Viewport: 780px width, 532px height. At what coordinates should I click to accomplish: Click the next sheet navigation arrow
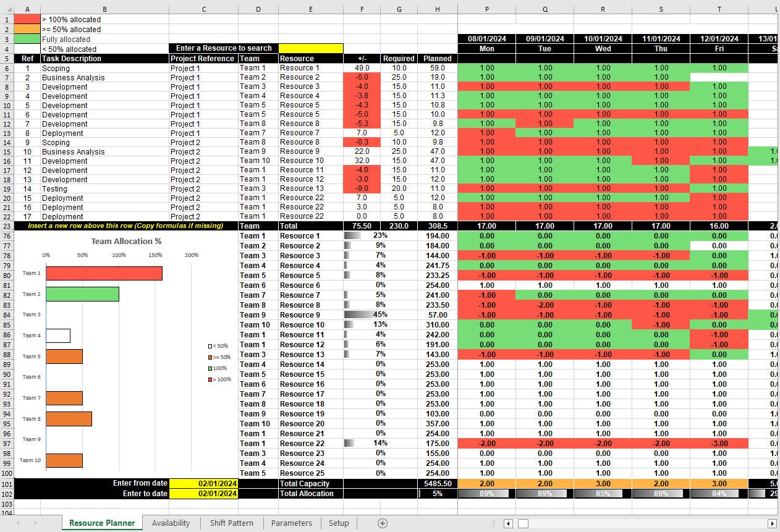click(x=36, y=523)
